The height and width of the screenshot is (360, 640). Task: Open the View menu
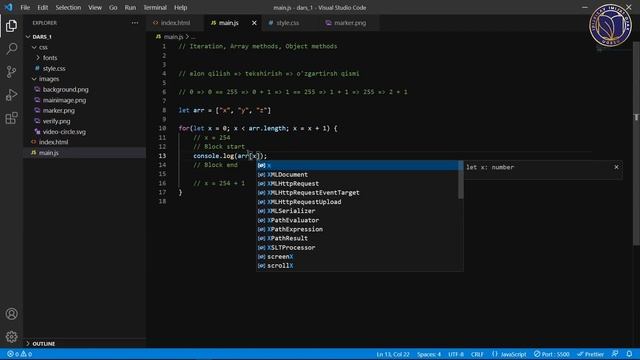tap(95, 7)
